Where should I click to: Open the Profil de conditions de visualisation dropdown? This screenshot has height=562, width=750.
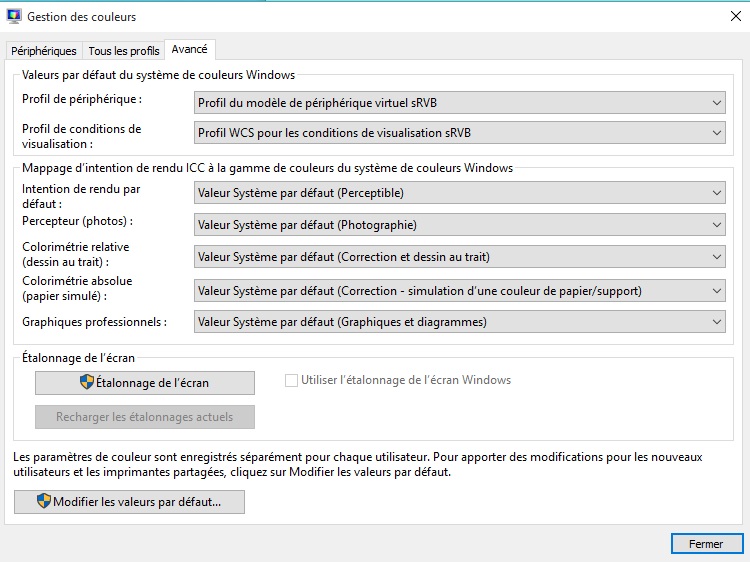tap(459, 133)
